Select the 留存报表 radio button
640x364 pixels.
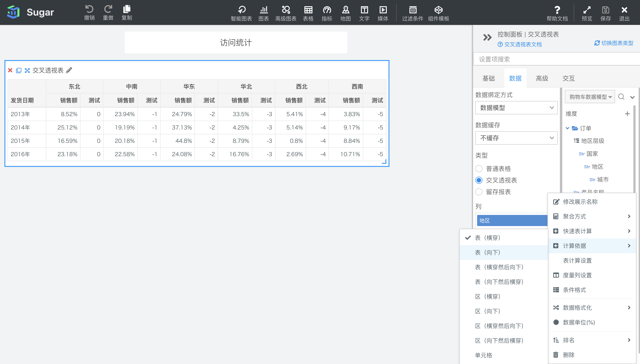(x=479, y=192)
